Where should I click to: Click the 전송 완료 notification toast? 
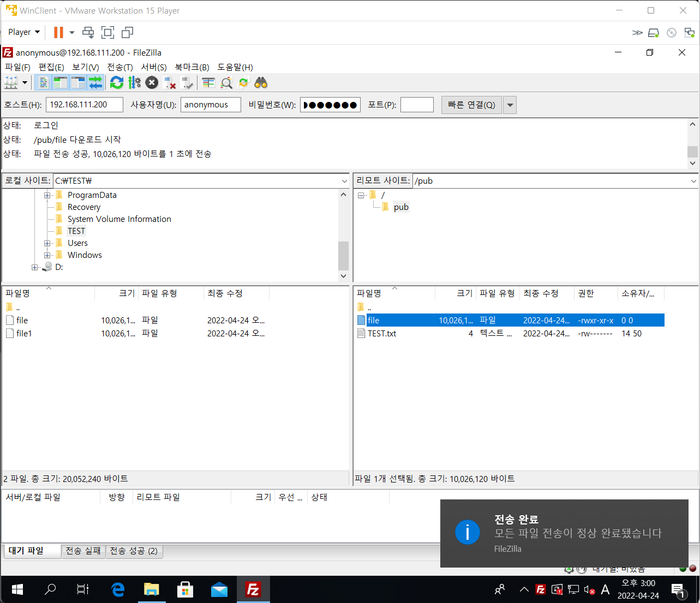(x=564, y=533)
